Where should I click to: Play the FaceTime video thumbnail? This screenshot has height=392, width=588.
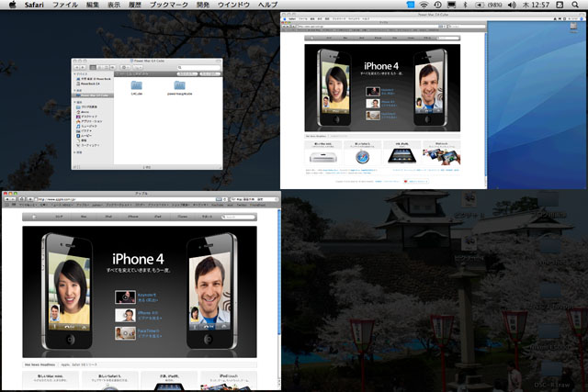[x=125, y=333]
